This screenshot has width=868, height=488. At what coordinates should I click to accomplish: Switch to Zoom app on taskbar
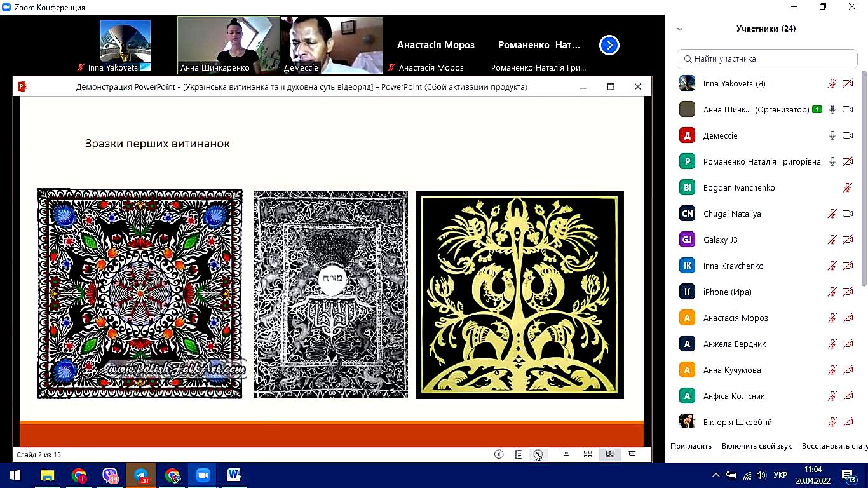[x=203, y=475]
